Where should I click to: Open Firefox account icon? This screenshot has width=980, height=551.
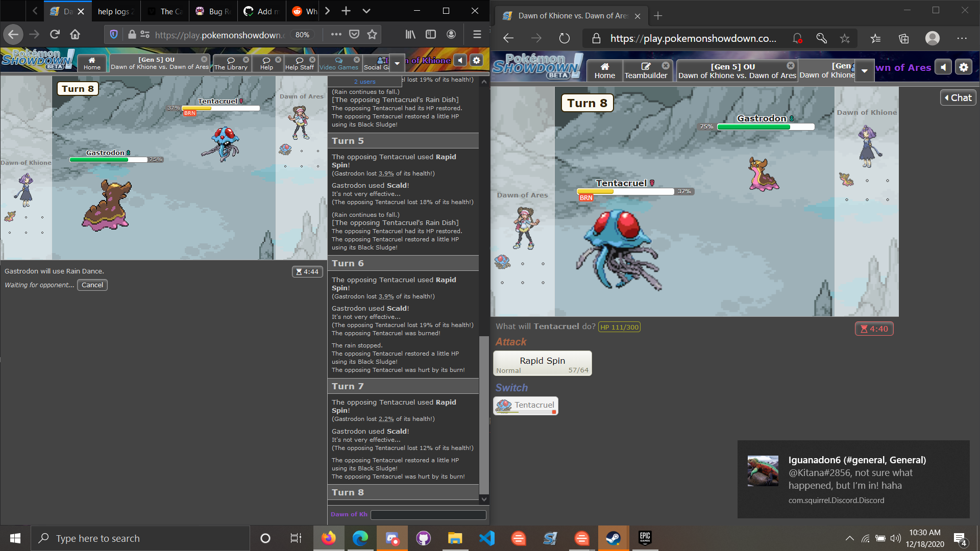pos(451,34)
